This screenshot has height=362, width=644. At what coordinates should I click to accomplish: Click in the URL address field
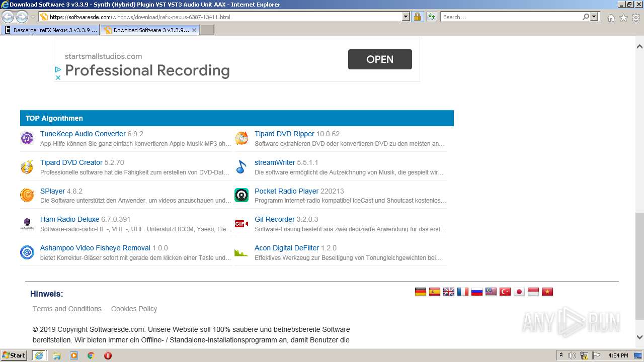pos(225,17)
